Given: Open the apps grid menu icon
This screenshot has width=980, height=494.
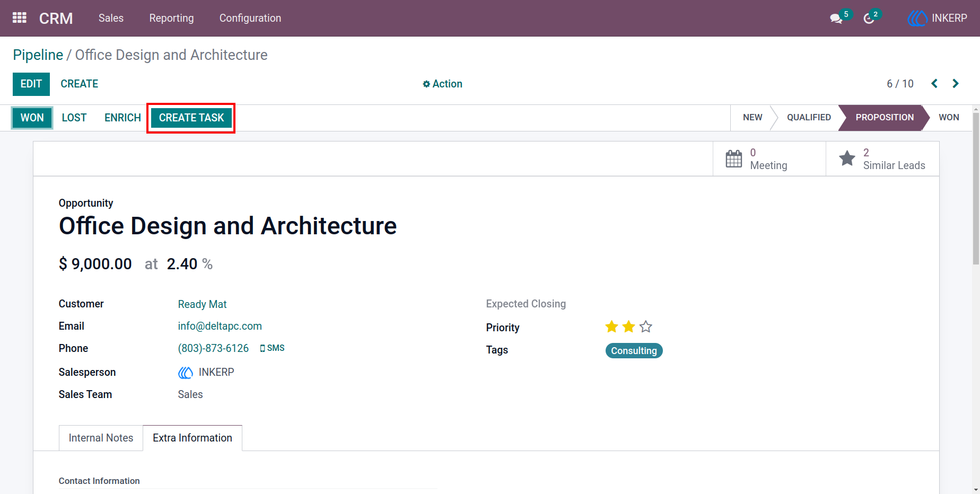Looking at the screenshot, I should pos(20,18).
